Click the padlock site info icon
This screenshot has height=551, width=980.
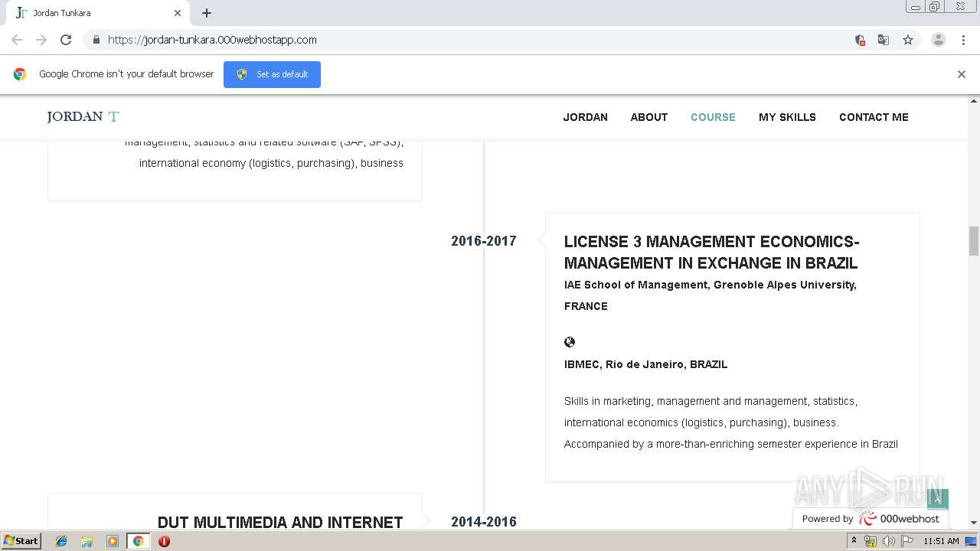[x=96, y=40]
